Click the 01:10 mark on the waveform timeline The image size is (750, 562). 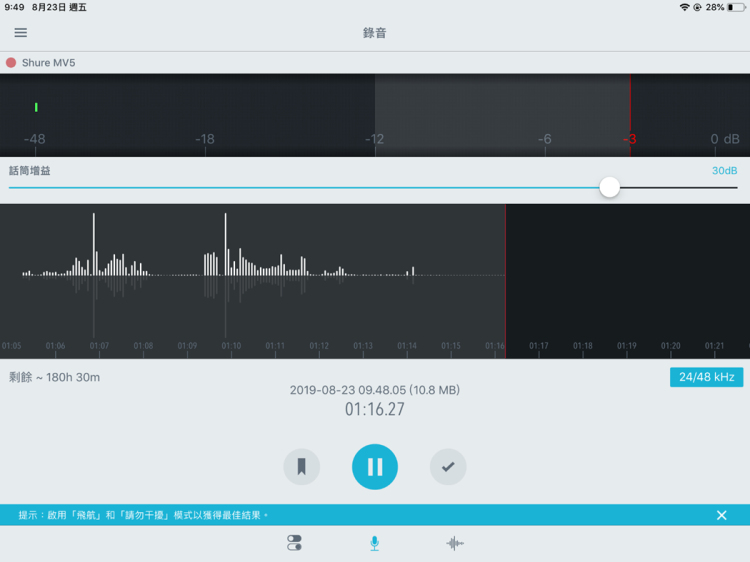[231, 346]
